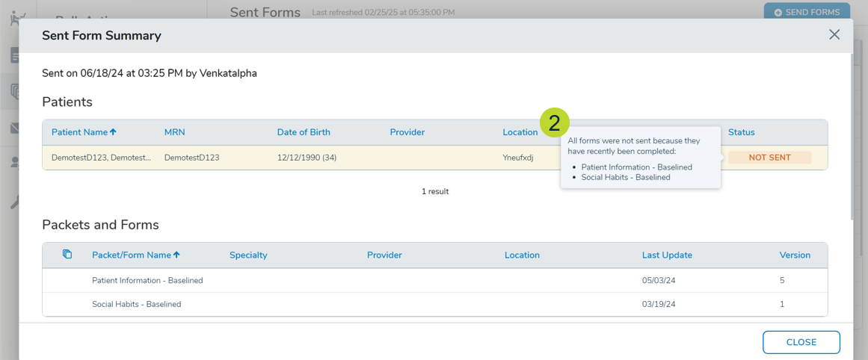Select the Patient Information - Baselined row

(x=147, y=280)
